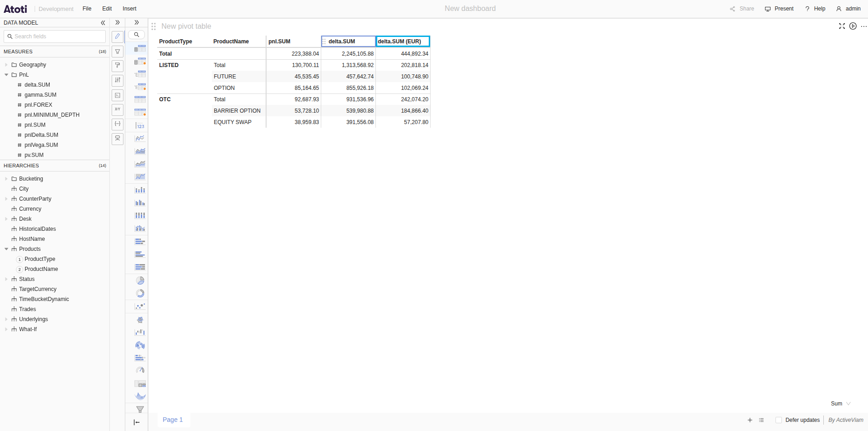Open the state editor curly braces icon

coord(118,125)
